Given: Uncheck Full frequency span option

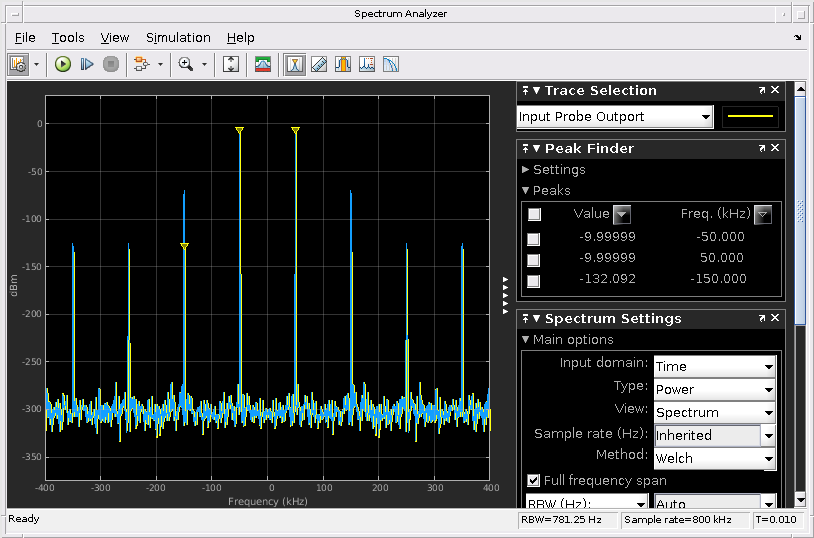Looking at the screenshot, I should [x=534, y=481].
